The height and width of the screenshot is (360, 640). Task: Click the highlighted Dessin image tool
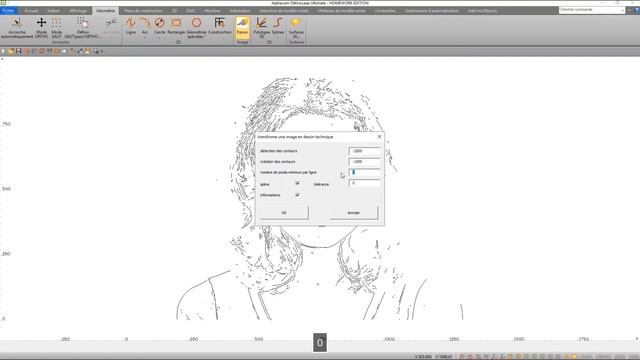242,27
